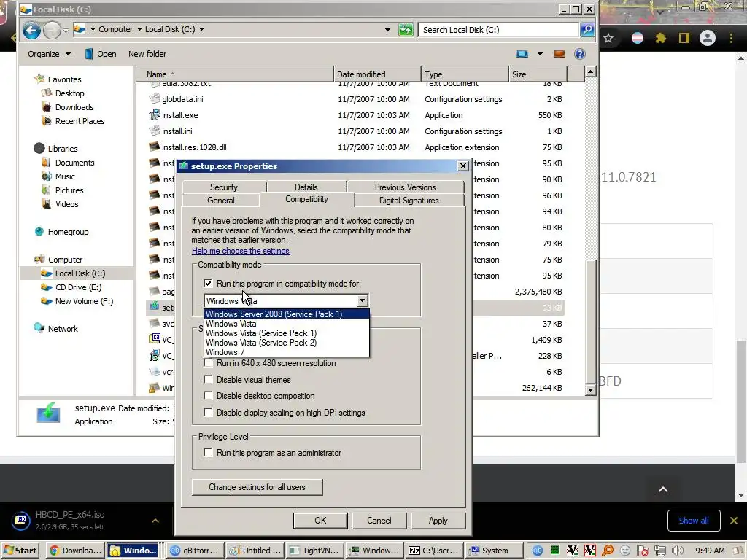Enable Run in 640 x 480 screen resolution
The height and width of the screenshot is (560, 747).
tap(208, 363)
